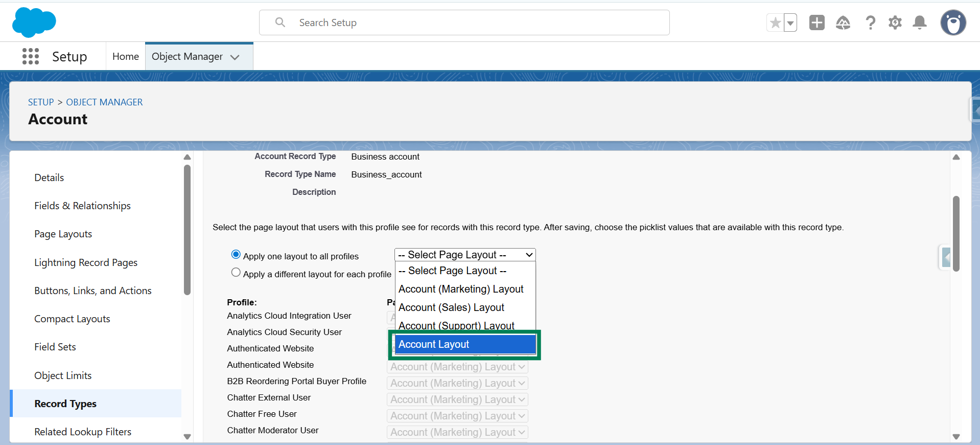Select the Object Manager tab
The image size is (980, 445).
click(187, 56)
